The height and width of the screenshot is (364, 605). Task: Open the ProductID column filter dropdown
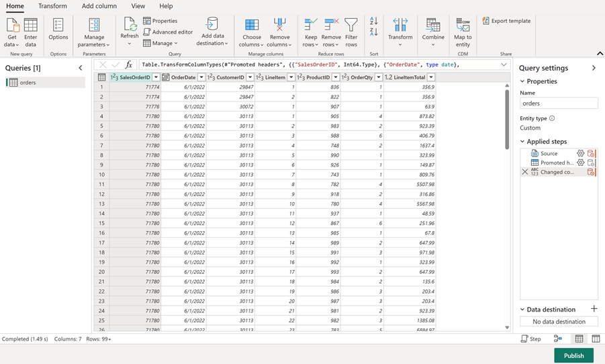pyautogui.click(x=336, y=77)
